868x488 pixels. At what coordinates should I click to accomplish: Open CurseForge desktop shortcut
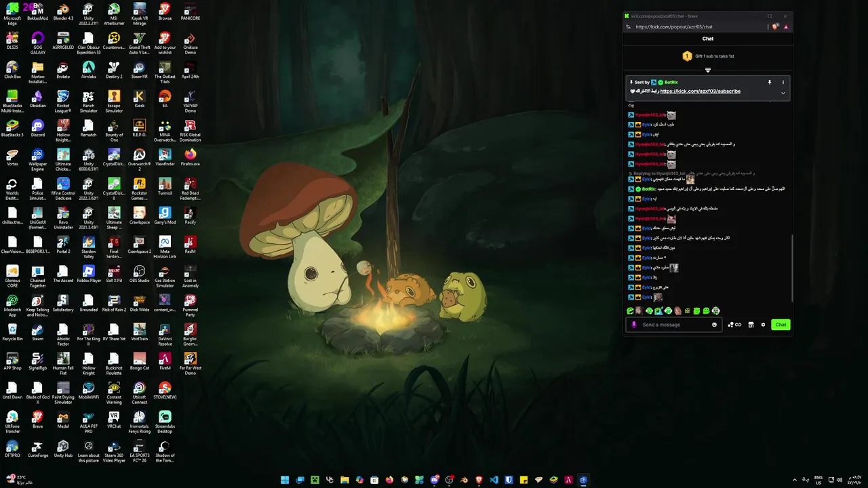coord(37,448)
